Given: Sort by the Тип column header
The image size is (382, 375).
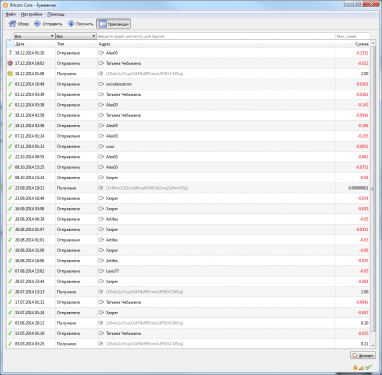Looking at the screenshot, I should pos(76,44).
